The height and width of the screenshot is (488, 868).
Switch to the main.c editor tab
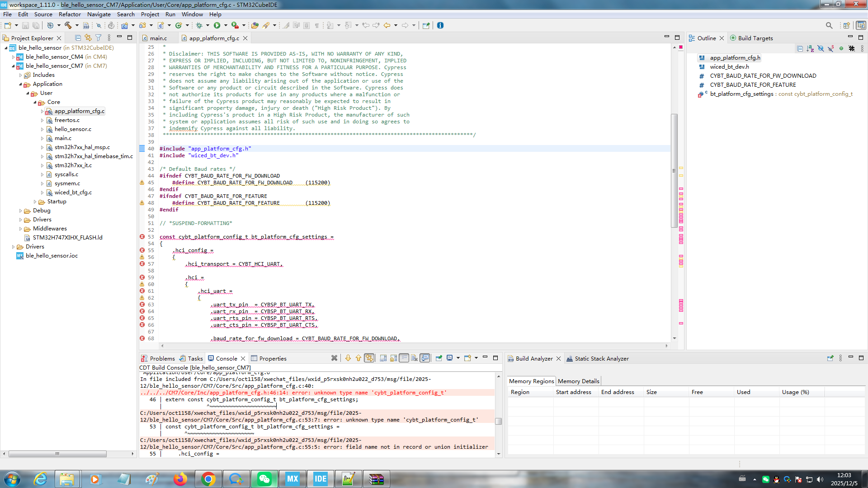tap(158, 38)
